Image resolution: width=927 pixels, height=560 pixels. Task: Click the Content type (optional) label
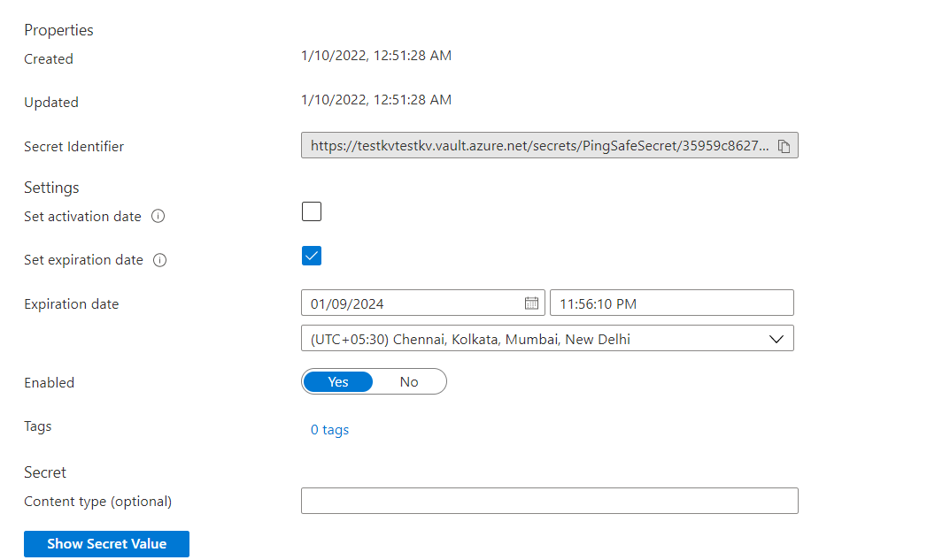(x=97, y=502)
